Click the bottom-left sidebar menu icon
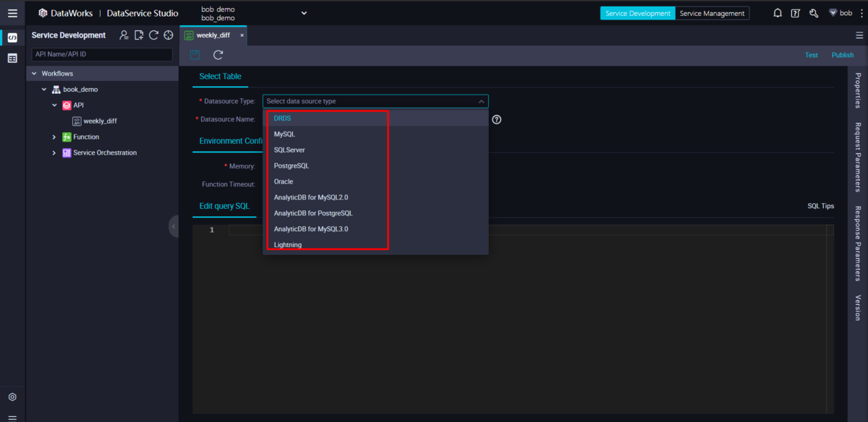This screenshot has width=868, height=422. (12, 417)
